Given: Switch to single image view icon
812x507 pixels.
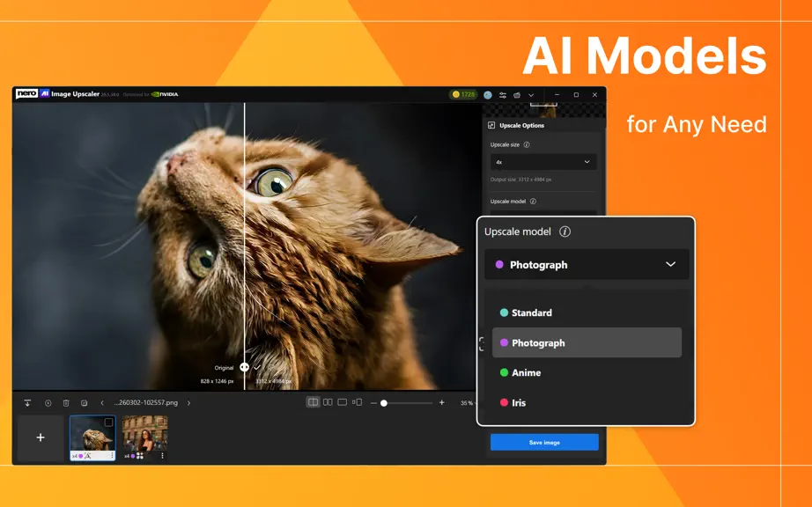Looking at the screenshot, I should 343,402.
